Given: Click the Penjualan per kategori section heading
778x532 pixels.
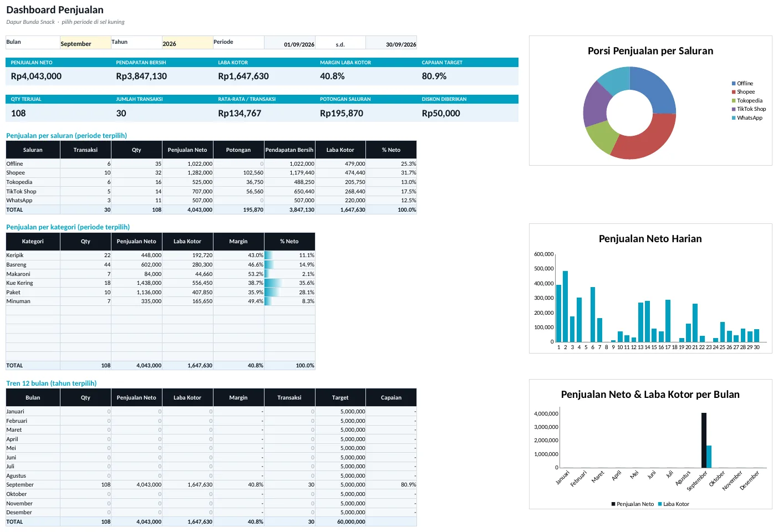Looking at the screenshot, I should point(68,227).
